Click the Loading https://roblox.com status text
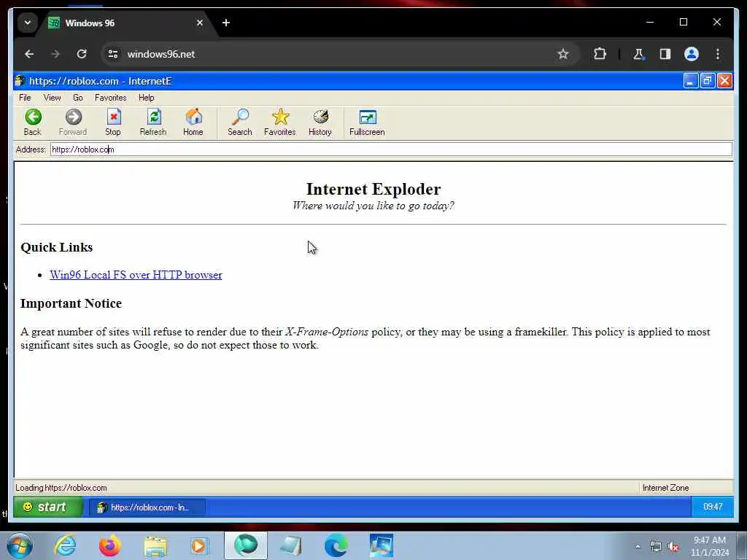The image size is (747, 560). [x=61, y=488]
